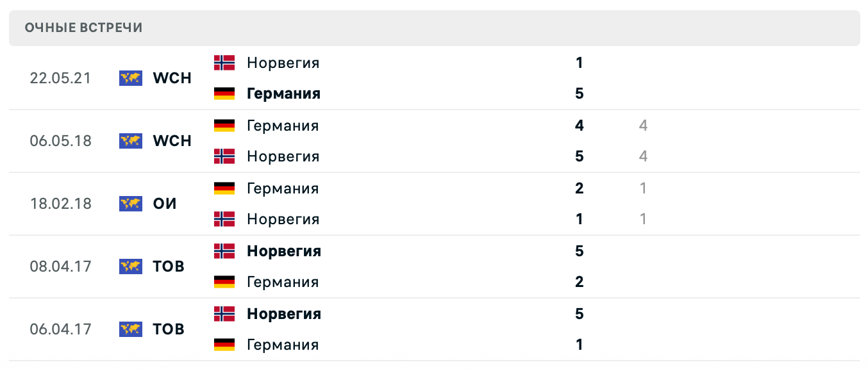Click the ОЧНЫЕ ВСТРЕЧИ section header
Screen dimensions: 868x369
[83, 28]
